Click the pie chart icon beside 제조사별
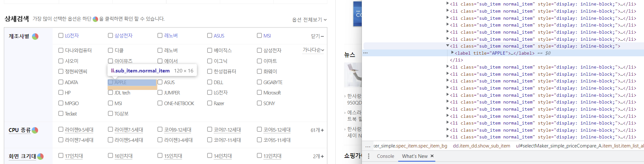This screenshot has width=644, height=164. (35, 36)
